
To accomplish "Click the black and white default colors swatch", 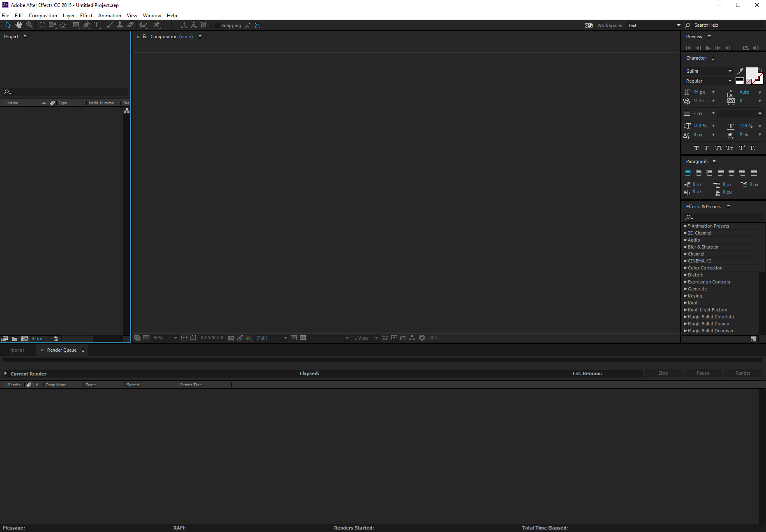I will [x=739, y=81].
